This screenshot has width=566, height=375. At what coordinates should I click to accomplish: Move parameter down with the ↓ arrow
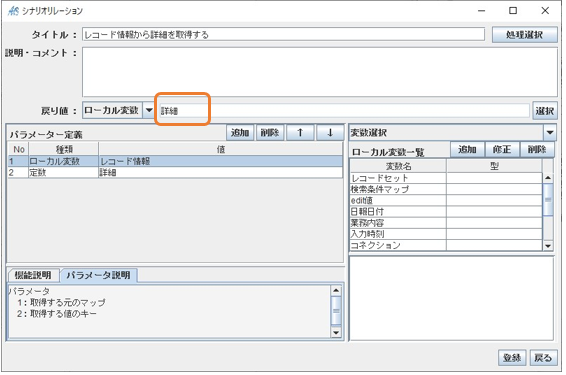330,133
